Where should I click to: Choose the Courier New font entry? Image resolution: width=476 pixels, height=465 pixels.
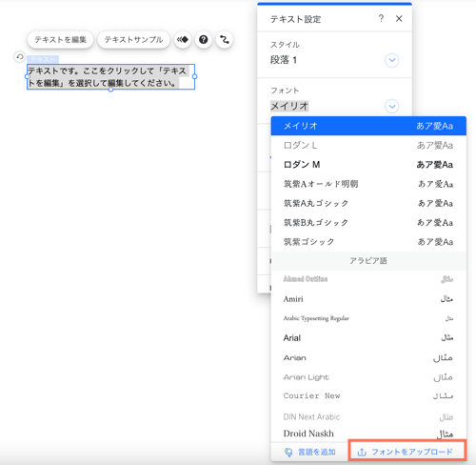click(368, 395)
